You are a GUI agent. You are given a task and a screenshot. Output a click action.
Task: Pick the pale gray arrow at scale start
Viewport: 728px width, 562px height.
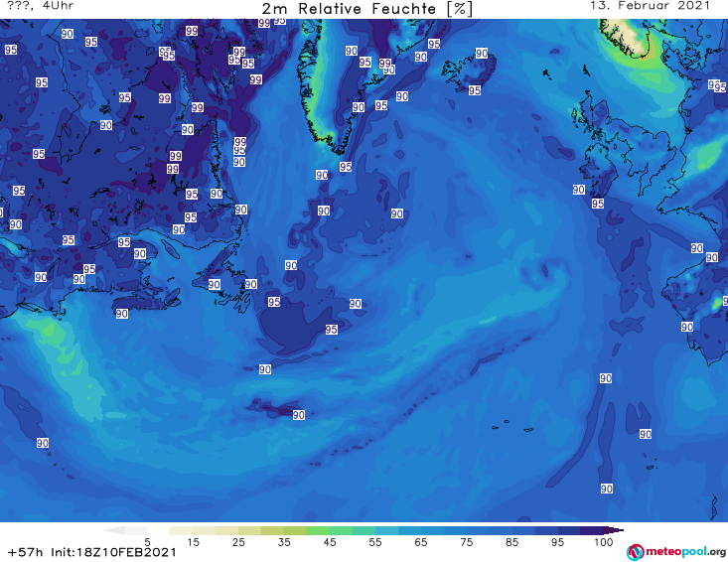click(114, 530)
